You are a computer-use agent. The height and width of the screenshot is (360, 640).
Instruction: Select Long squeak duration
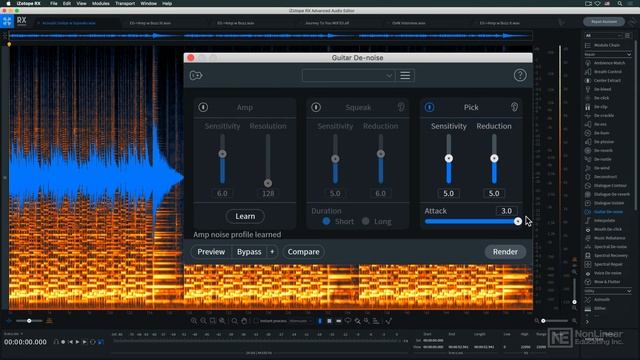(365, 221)
